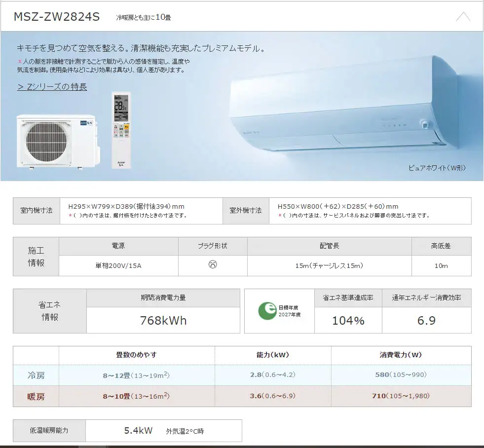Click the 室内機寸法 header cell
Viewport: 484px width, 448px height.
pyautogui.click(x=37, y=211)
